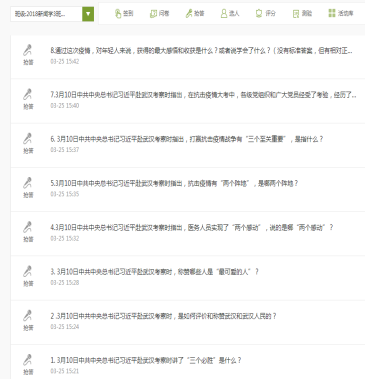Click timestamp 03-25 15:32
The width and height of the screenshot is (365, 379).
pos(65,238)
